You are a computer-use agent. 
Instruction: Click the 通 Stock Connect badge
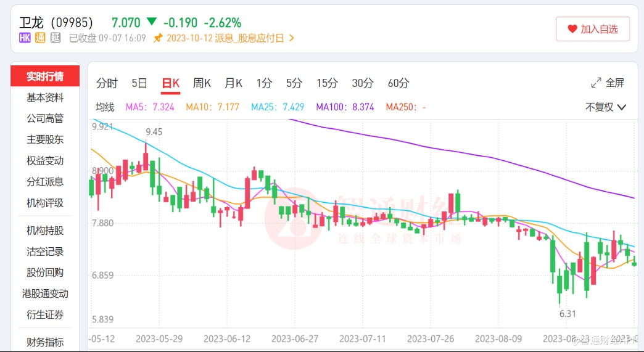pyautogui.click(x=40, y=38)
